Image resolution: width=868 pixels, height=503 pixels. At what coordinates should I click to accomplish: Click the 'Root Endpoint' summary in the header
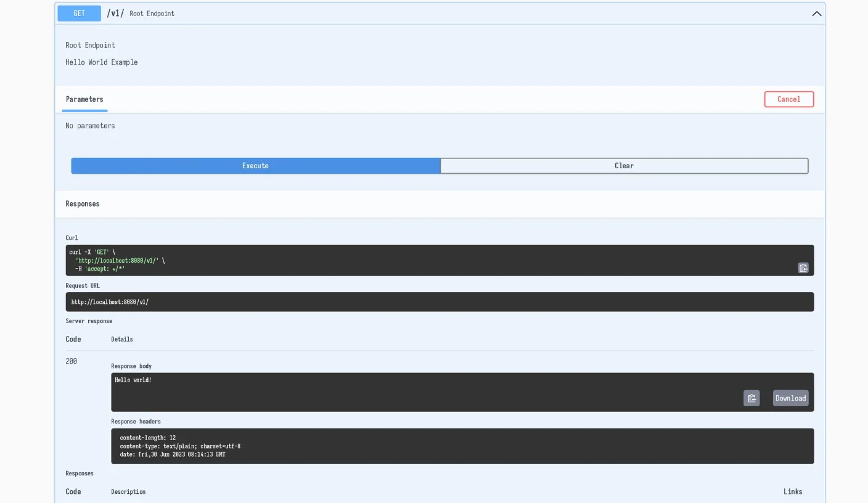point(152,14)
